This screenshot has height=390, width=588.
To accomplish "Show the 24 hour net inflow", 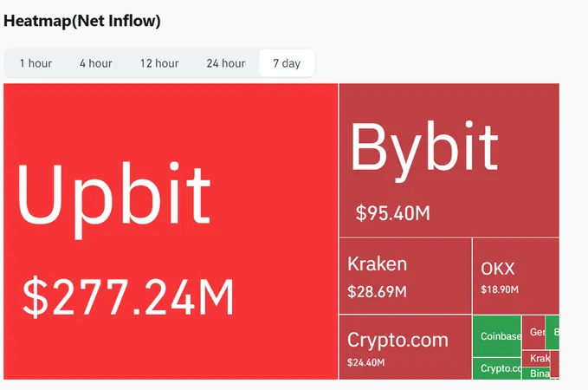I will point(226,63).
